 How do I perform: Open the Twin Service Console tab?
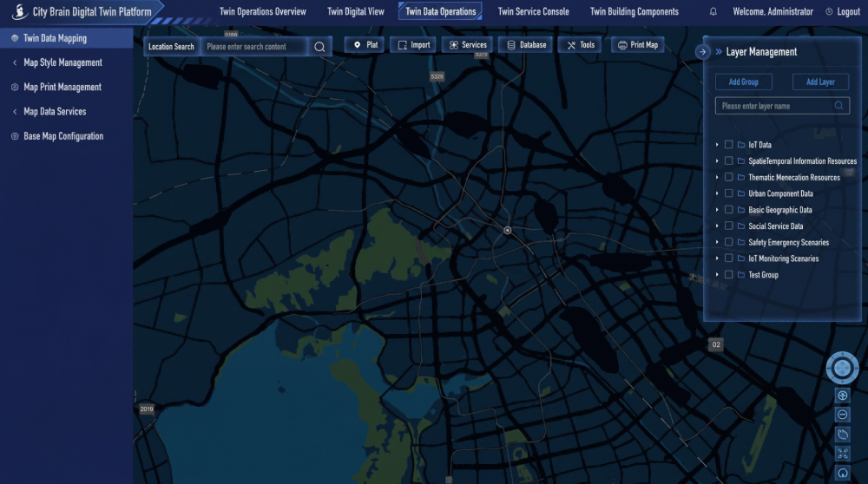pos(533,11)
